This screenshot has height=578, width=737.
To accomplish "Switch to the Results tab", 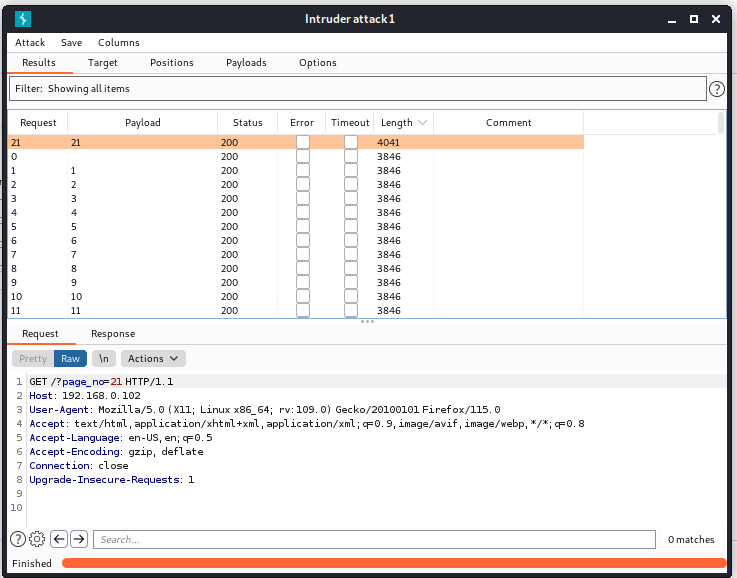I will point(39,62).
